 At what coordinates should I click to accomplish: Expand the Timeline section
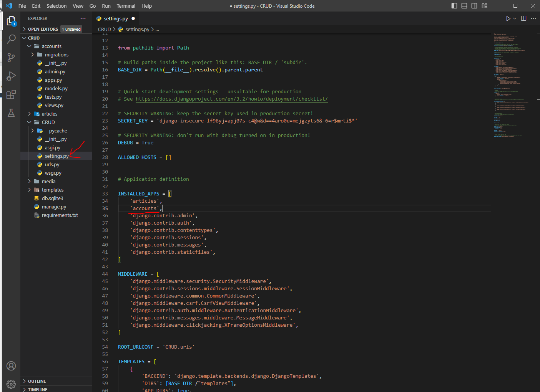point(56,389)
